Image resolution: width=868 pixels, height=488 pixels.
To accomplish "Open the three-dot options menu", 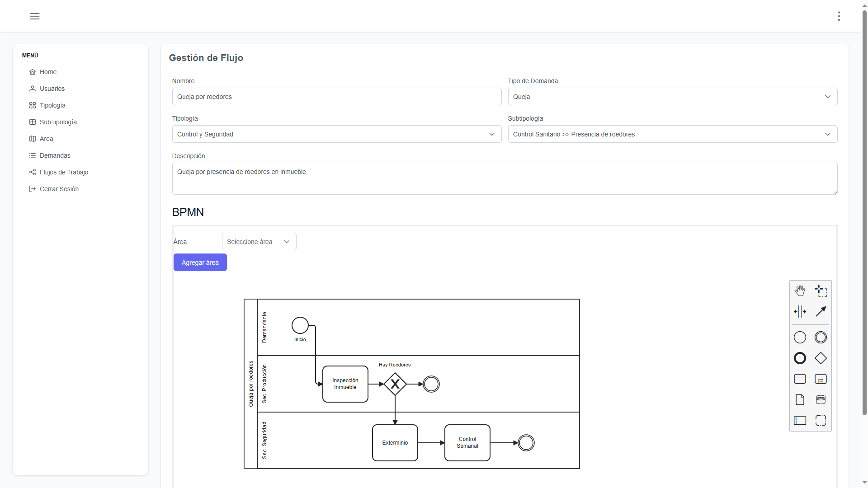I will click(839, 16).
